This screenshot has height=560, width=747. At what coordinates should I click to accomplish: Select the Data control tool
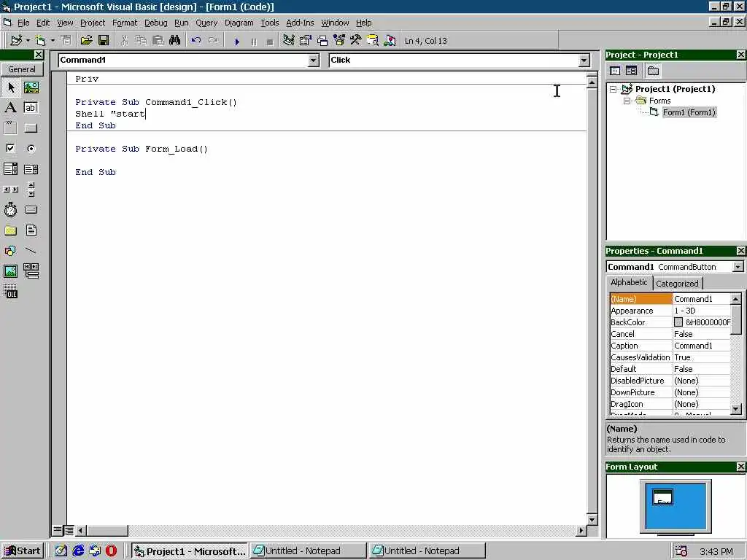tap(31, 271)
